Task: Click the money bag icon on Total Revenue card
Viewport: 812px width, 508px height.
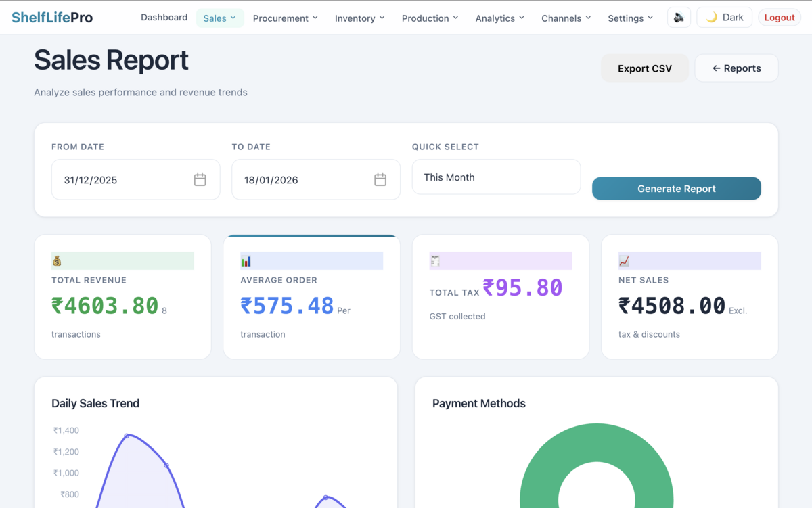Action: 58,260
